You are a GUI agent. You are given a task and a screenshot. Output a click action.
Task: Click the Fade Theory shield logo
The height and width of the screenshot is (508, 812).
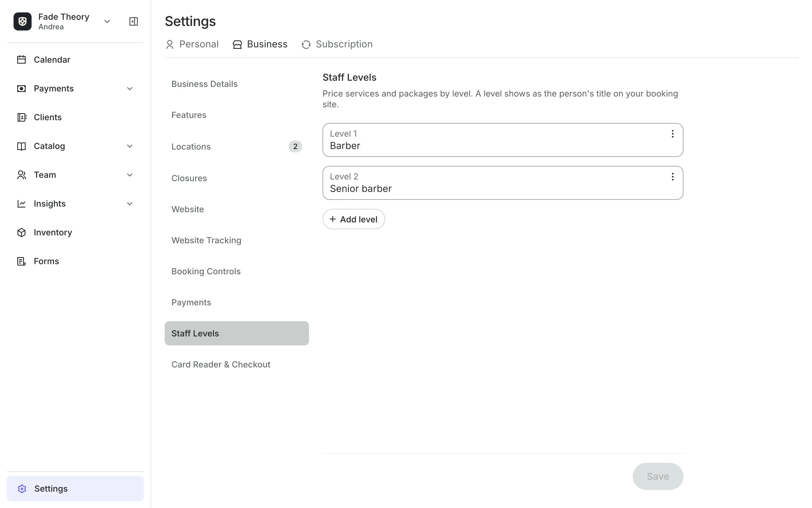click(23, 21)
